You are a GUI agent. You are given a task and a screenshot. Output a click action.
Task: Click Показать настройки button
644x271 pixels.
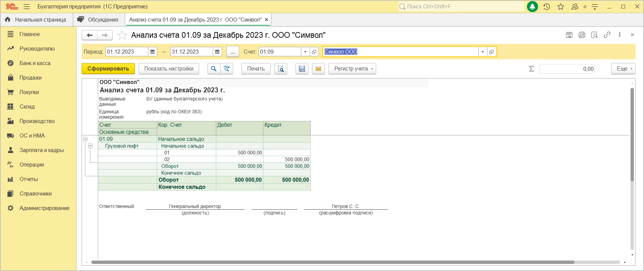(169, 69)
